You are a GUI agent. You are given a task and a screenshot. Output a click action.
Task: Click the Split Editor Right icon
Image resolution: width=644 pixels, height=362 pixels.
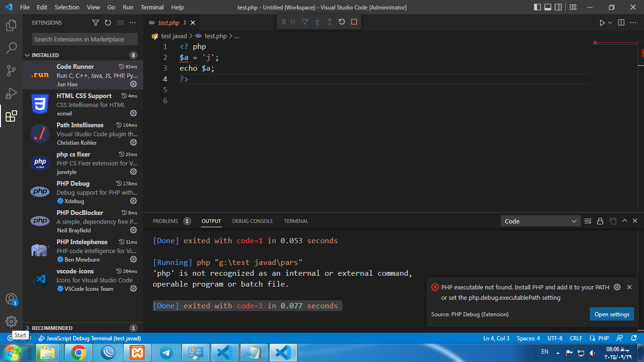click(x=621, y=23)
